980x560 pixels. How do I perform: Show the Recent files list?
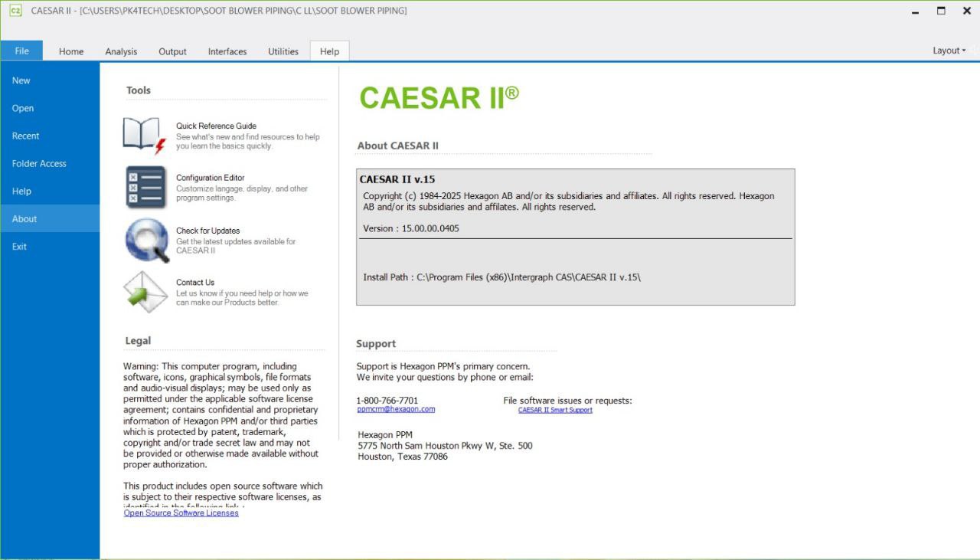click(25, 136)
